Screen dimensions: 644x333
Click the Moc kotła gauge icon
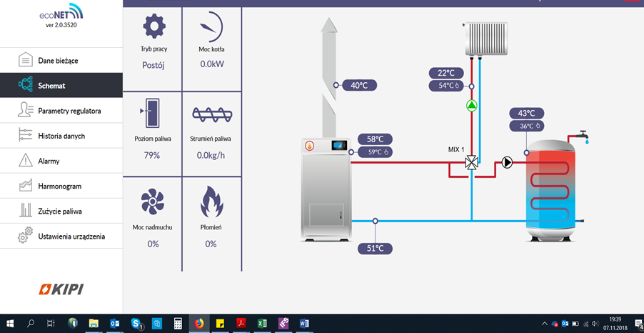(x=211, y=27)
